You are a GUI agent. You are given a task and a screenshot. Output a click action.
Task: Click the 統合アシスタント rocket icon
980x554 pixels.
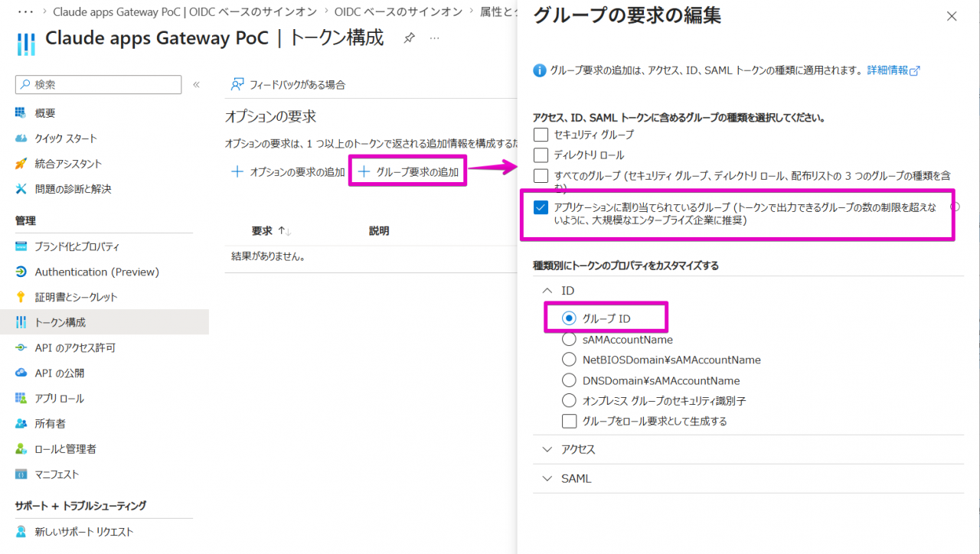click(x=21, y=164)
